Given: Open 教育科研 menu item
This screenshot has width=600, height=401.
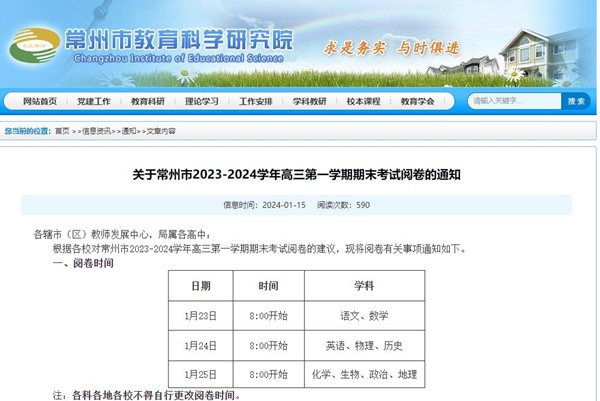Looking at the screenshot, I should click(x=148, y=101).
